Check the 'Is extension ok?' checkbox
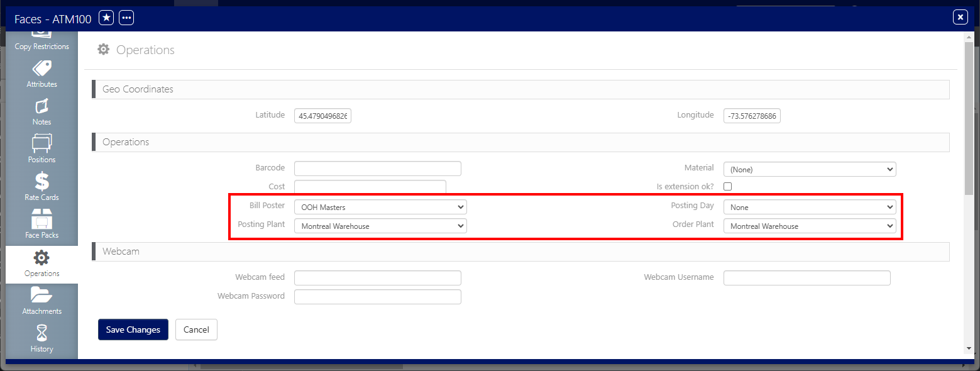 tap(728, 187)
